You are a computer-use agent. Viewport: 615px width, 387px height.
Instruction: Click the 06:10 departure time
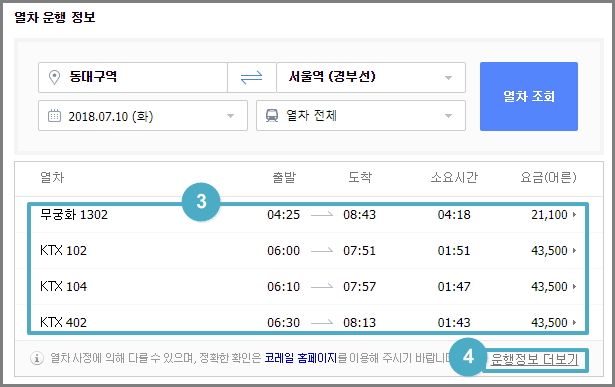click(x=284, y=286)
